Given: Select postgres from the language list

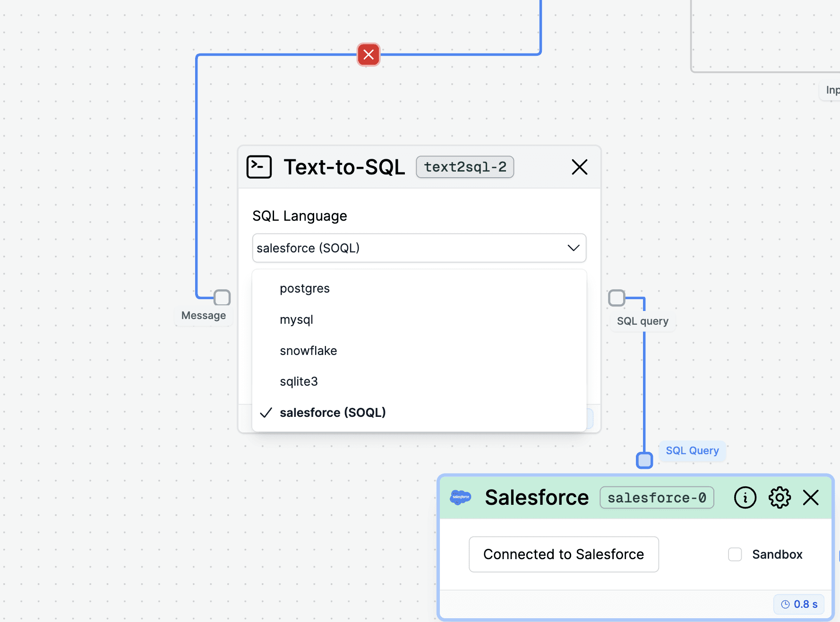Looking at the screenshot, I should click(x=305, y=288).
